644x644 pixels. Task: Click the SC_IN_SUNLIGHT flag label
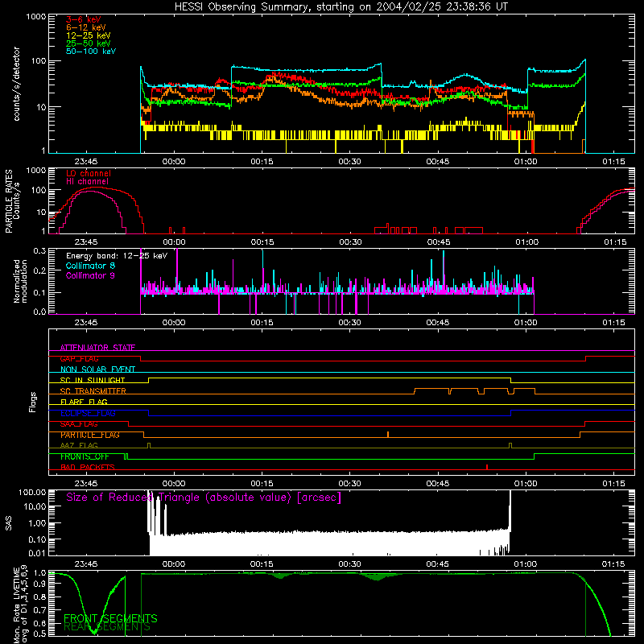93,380
